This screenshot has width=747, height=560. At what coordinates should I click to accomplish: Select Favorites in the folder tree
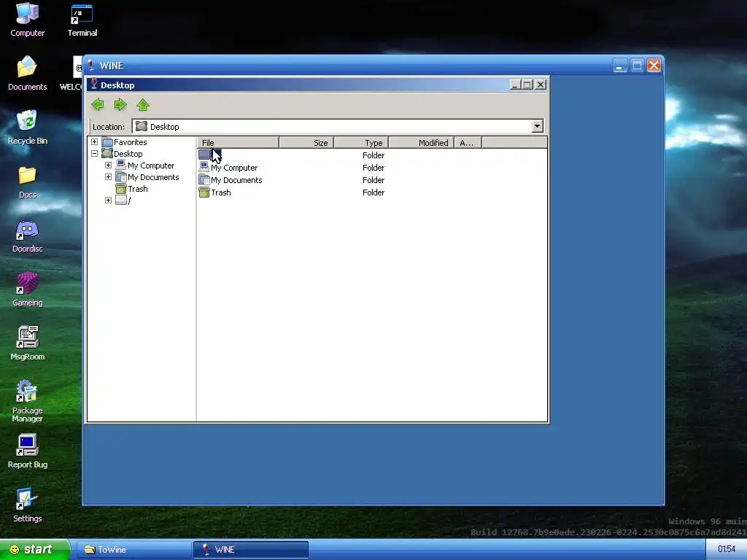[130, 142]
